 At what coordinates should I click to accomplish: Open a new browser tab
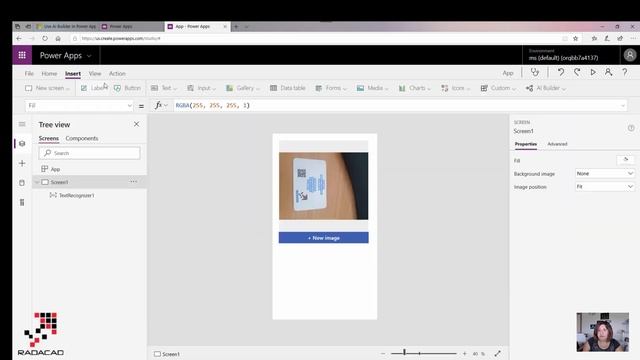(x=236, y=27)
